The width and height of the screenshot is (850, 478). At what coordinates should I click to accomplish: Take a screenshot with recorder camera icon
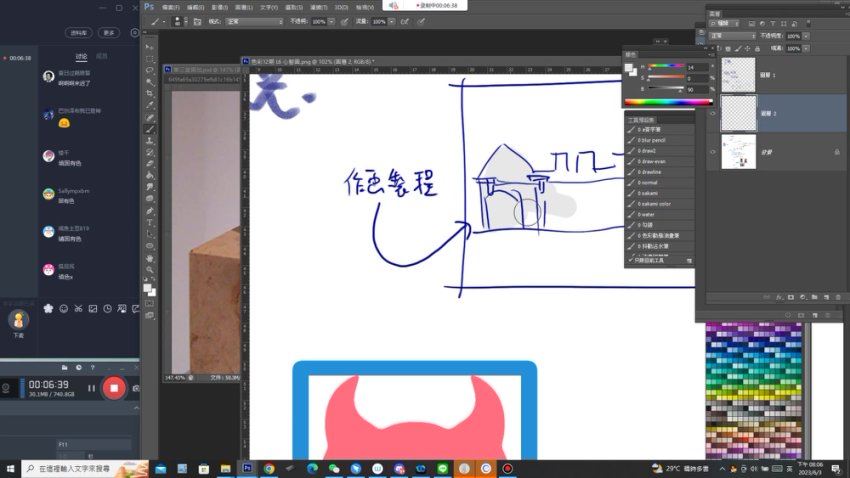click(136, 388)
